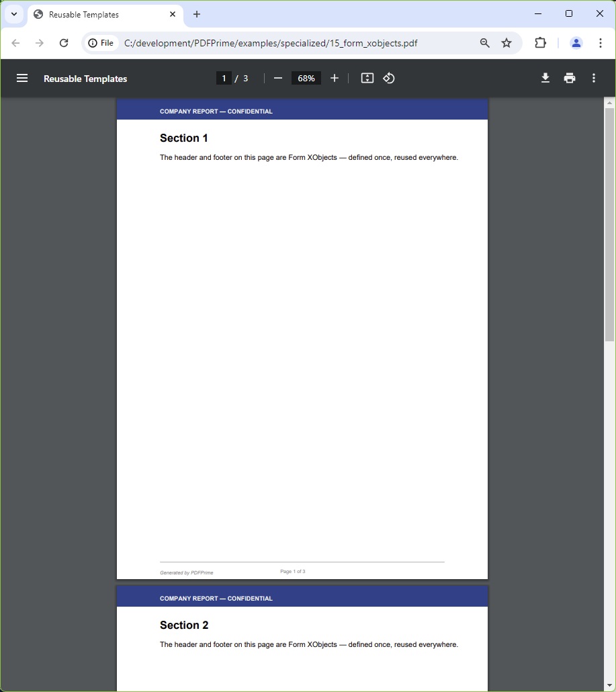Click the extensions puzzle icon
This screenshot has width=616, height=692.
540,42
